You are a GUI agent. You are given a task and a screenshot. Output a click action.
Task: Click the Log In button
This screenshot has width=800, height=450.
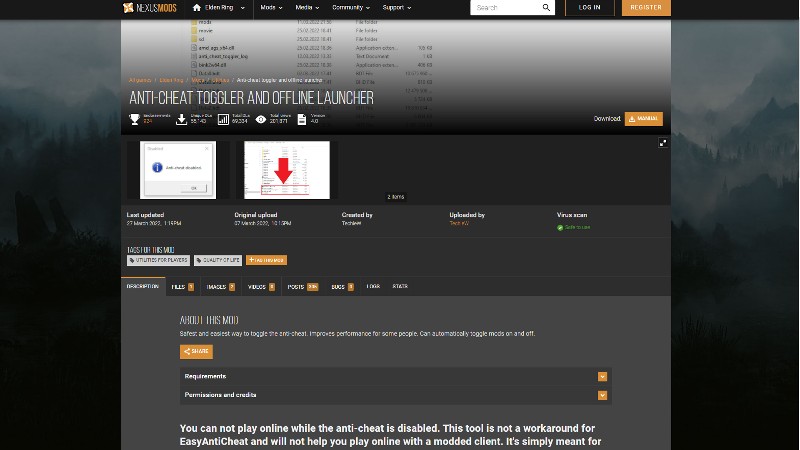589,8
